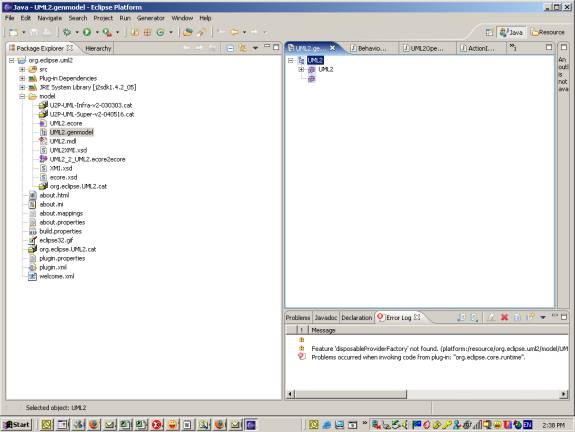Viewport: 575px width, 432px height.
Task: Click the Export Log icon
Action: [x=461, y=317]
